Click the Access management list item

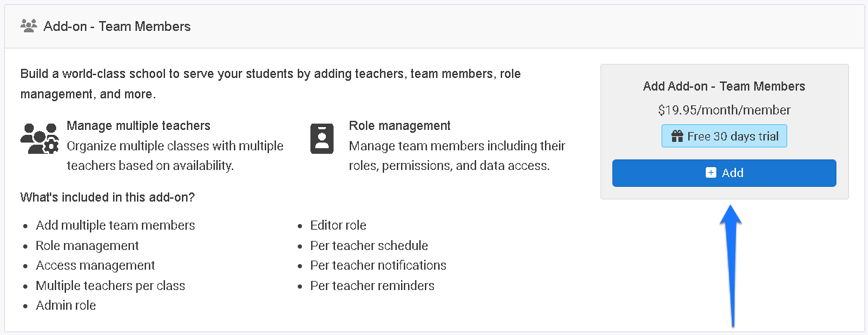(96, 265)
